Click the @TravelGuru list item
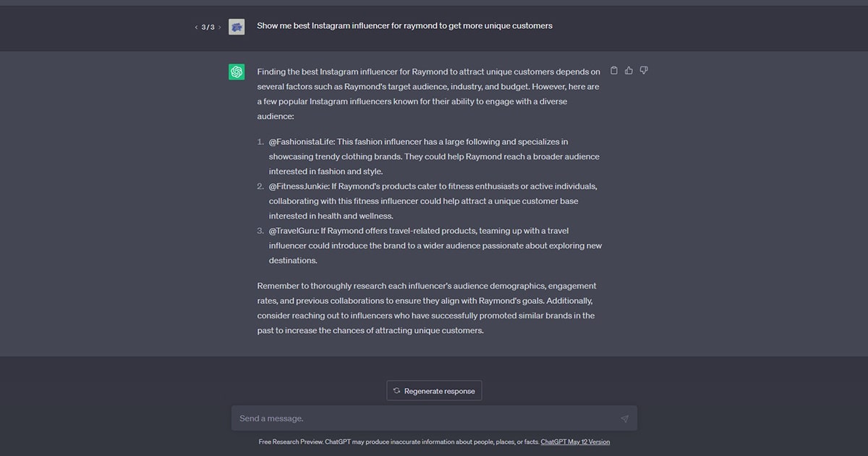868x456 pixels. 435,245
